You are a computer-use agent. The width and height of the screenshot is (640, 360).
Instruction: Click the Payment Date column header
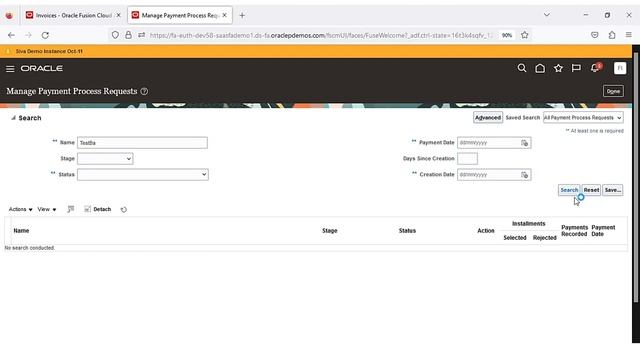(x=603, y=231)
